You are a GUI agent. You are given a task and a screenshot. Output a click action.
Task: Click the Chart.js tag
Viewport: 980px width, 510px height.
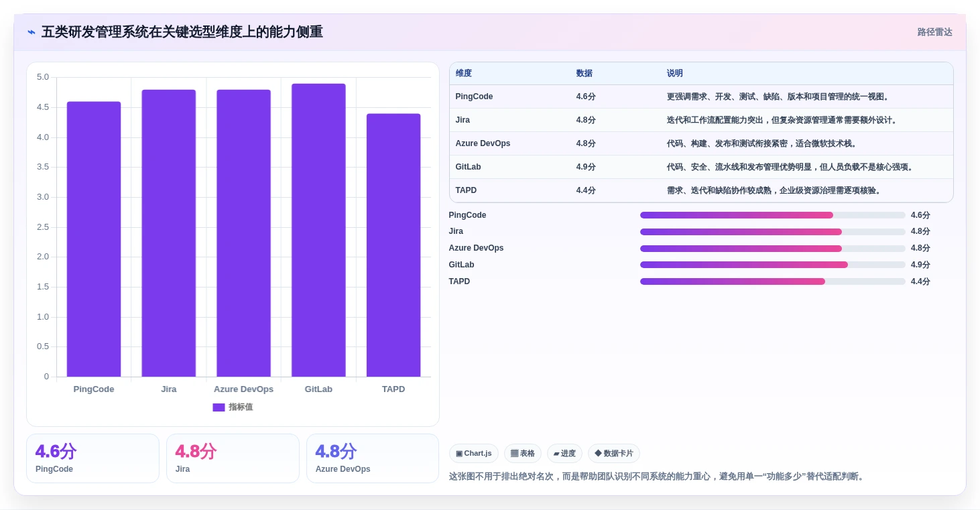click(x=474, y=454)
